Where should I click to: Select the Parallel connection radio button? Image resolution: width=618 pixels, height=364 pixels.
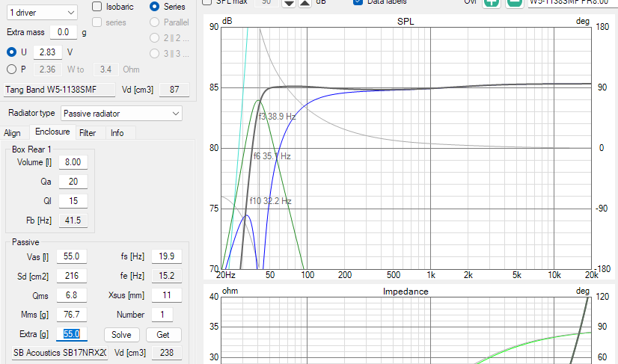point(154,22)
